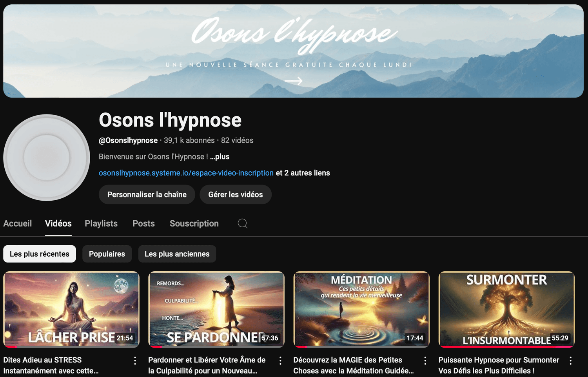Click the '82 vidéos' count
The width and height of the screenshot is (588, 377).
237,140
